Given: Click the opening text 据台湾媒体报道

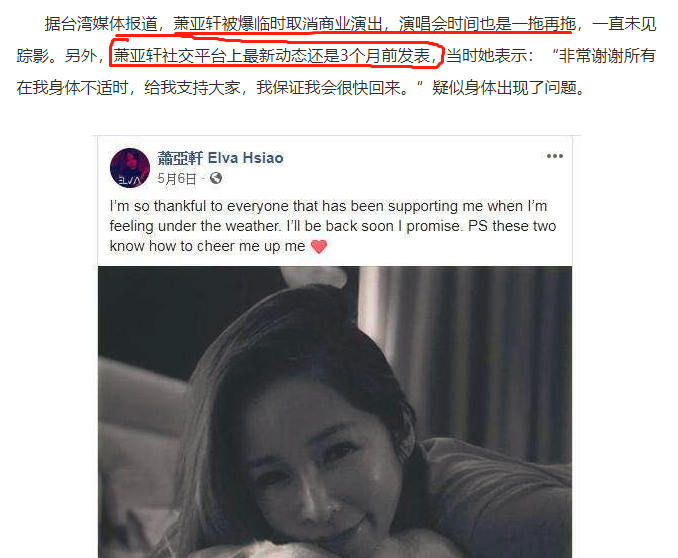Looking at the screenshot, I should click(x=101, y=24).
